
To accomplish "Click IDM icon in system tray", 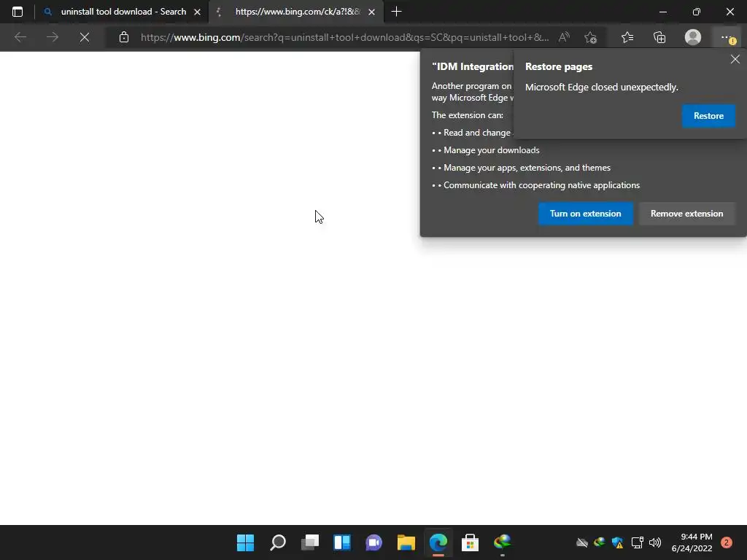I will [x=600, y=542].
